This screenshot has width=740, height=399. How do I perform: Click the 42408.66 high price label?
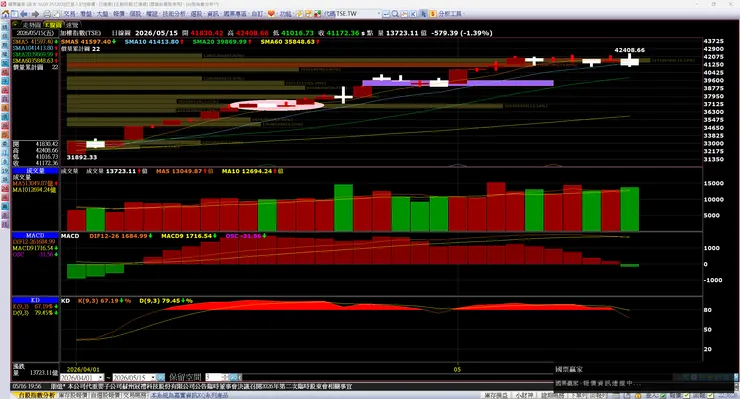click(630, 50)
